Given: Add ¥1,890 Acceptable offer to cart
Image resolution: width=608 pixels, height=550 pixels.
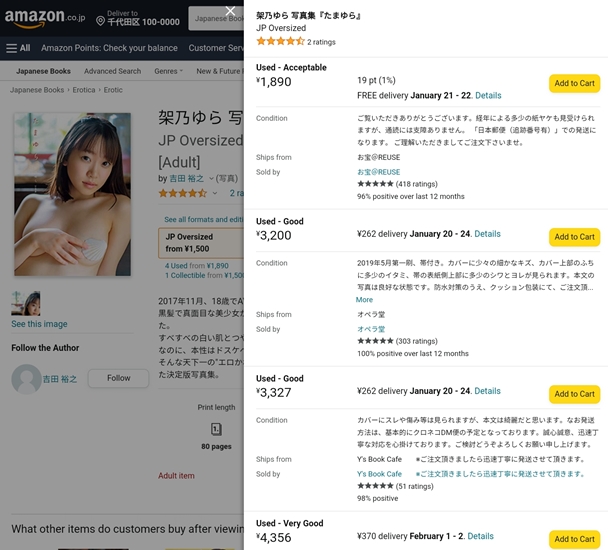Looking at the screenshot, I should click(x=574, y=83).
